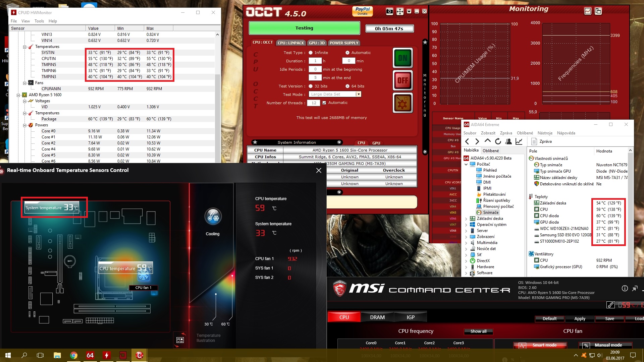Open Chrome from the taskbar
The image size is (644, 362).
pos(73,355)
